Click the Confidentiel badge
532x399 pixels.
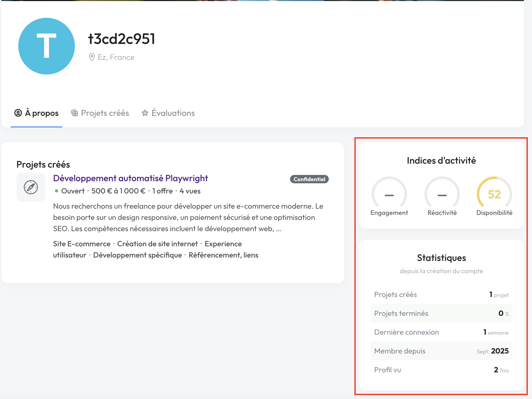(x=309, y=179)
